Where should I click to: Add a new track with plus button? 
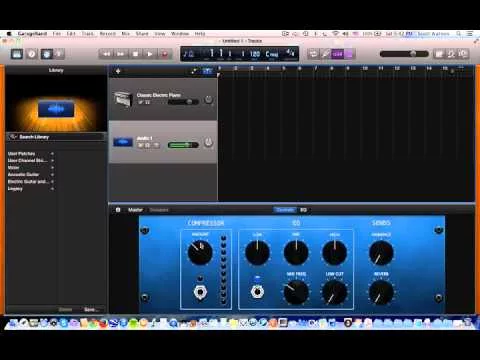pyautogui.click(x=118, y=71)
